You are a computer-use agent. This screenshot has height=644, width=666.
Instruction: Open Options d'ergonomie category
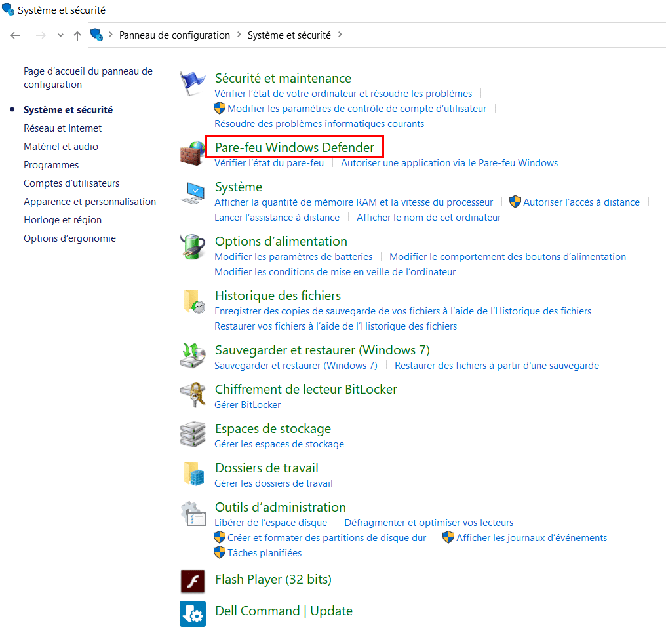tap(69, 238)
